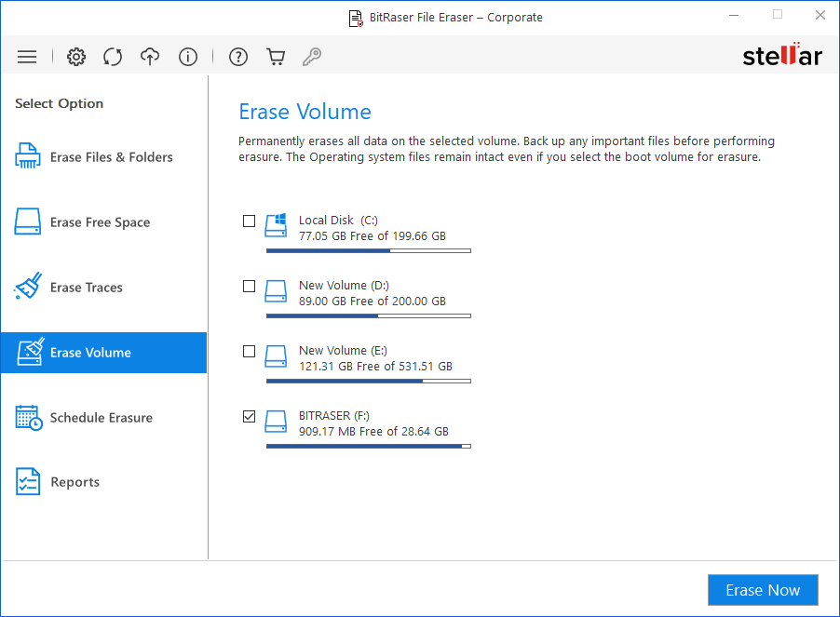
Task: Click the refresh circular arrows icon
Action: pos(113,57)
